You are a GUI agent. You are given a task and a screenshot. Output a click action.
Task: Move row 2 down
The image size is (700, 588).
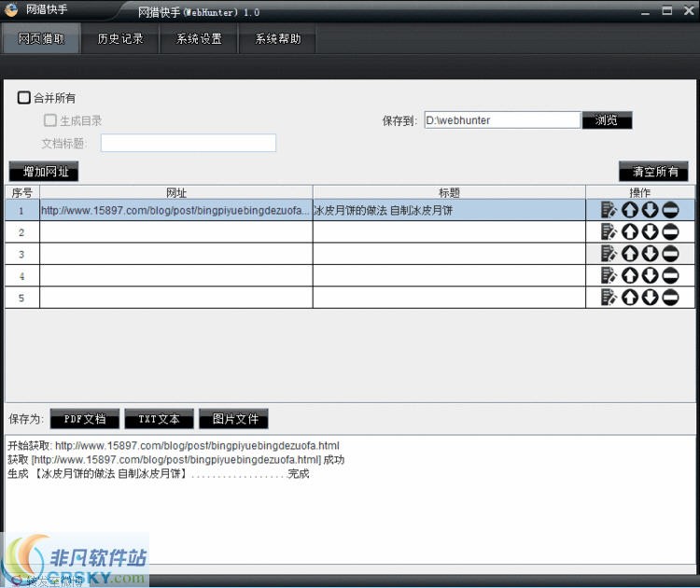[650, 231]
